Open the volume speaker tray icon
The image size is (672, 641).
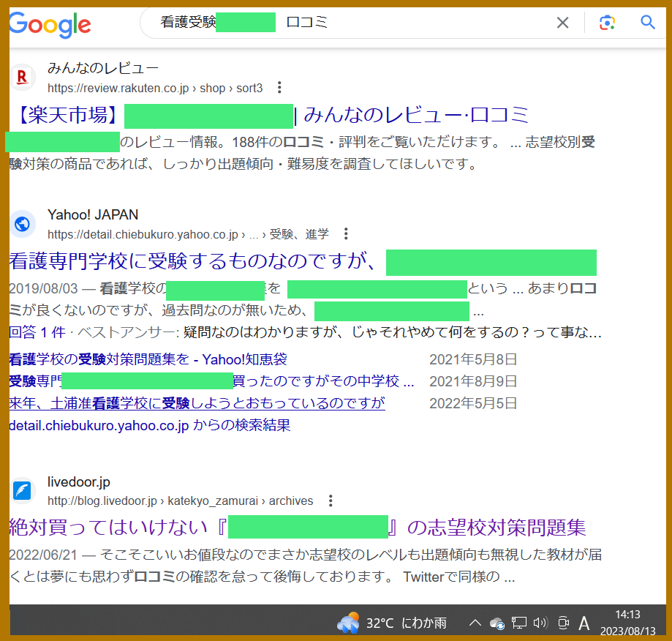[540, 623]
